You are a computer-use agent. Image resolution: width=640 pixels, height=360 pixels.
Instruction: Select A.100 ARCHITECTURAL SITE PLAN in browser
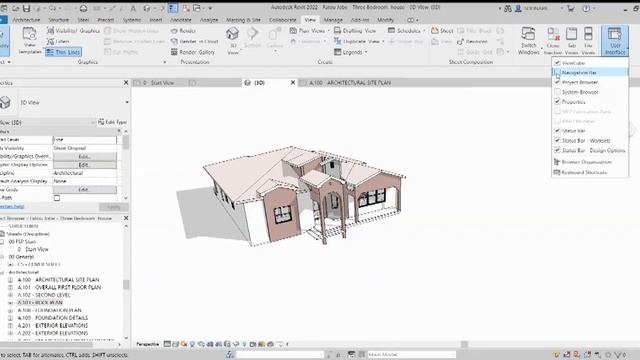(58, 280)
